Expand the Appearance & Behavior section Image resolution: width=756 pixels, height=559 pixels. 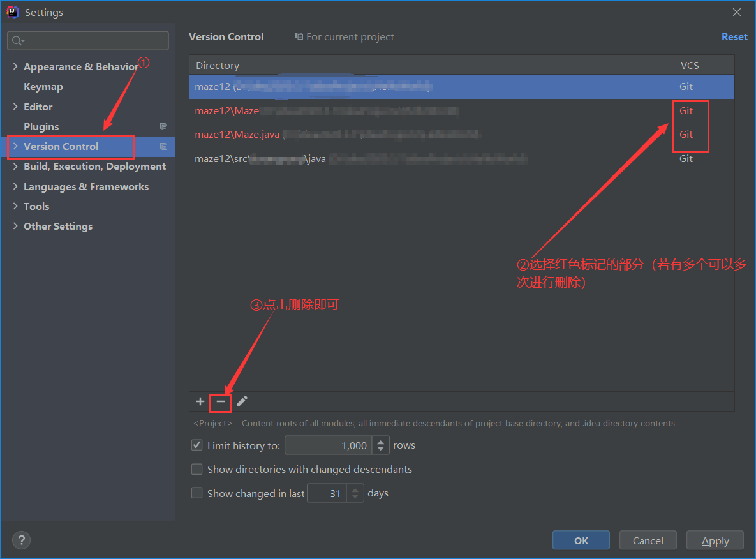coord(15,66)
